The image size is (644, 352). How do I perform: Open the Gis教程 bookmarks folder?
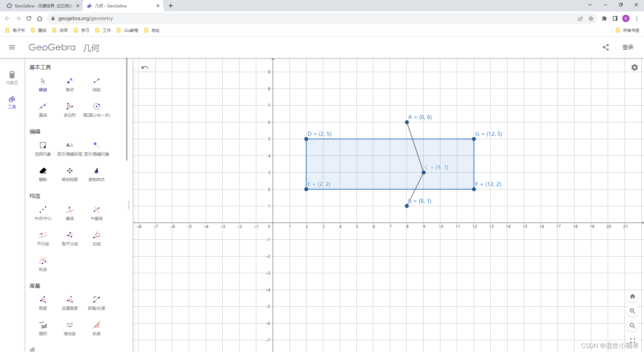pos(127,31)
